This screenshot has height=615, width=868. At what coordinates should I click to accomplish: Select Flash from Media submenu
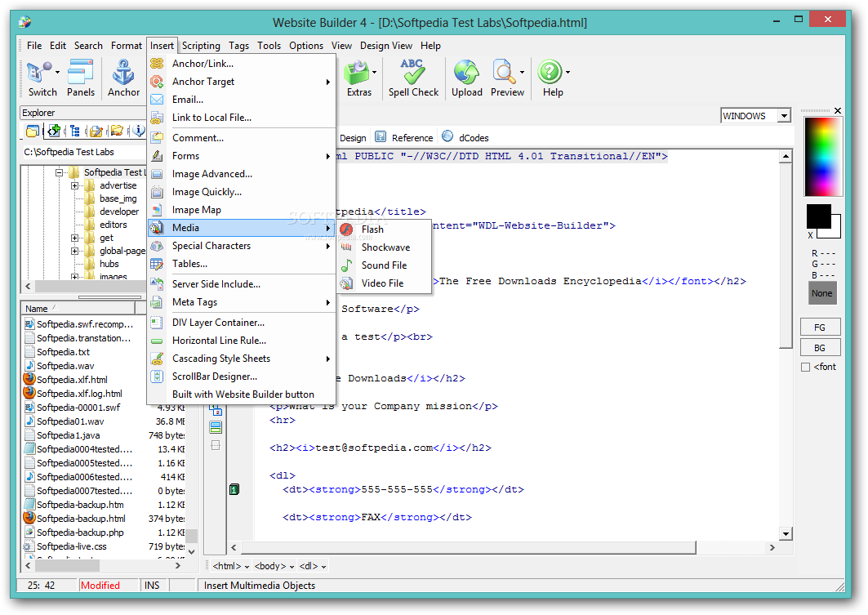pos(384,230)
